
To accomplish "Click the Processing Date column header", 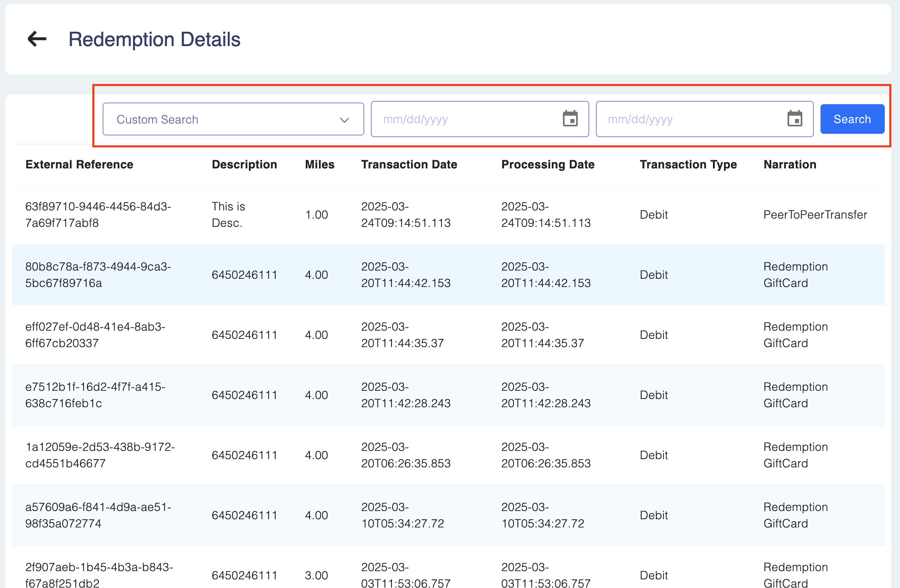I will point(548,165).
